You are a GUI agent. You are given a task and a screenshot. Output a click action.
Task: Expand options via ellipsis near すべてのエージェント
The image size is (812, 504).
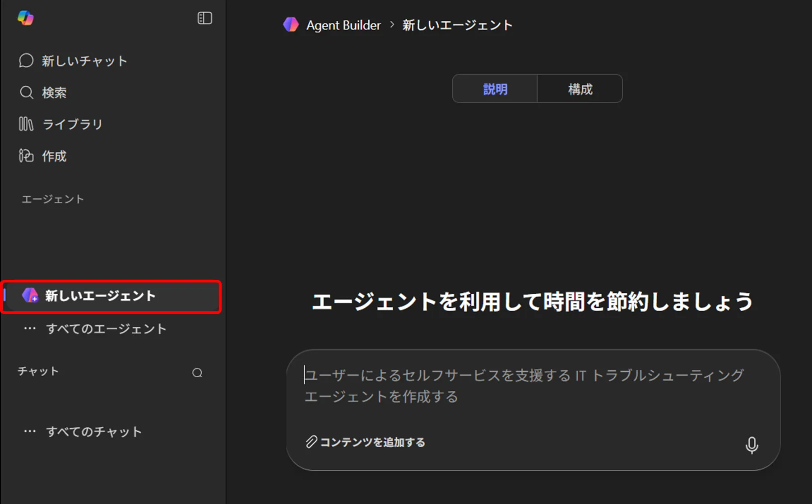click(x=29, y=328)
